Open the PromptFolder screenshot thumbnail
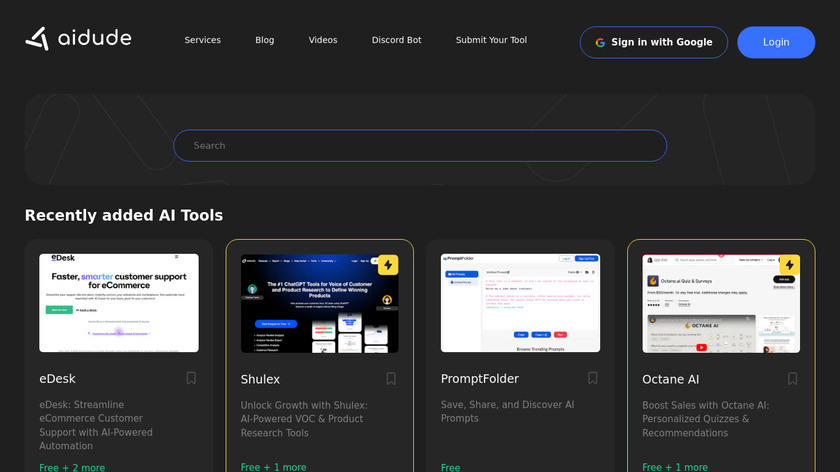 pos(520,303)
